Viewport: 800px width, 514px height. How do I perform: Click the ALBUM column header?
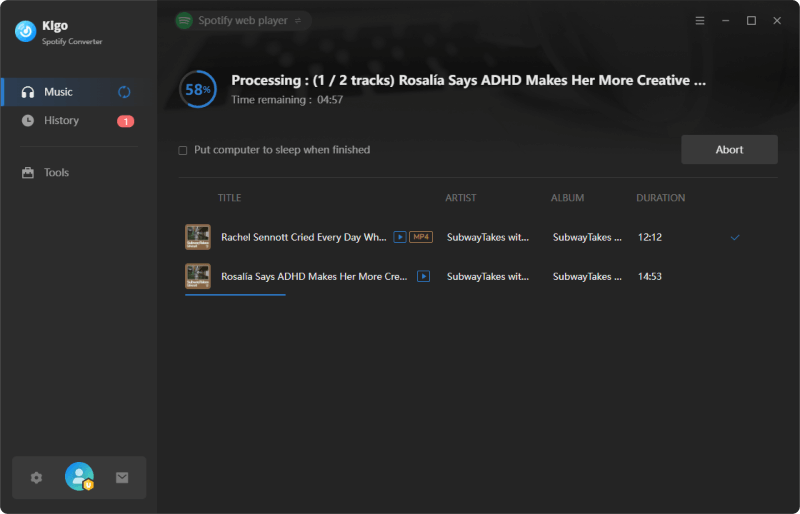click(x=567, y=198)
